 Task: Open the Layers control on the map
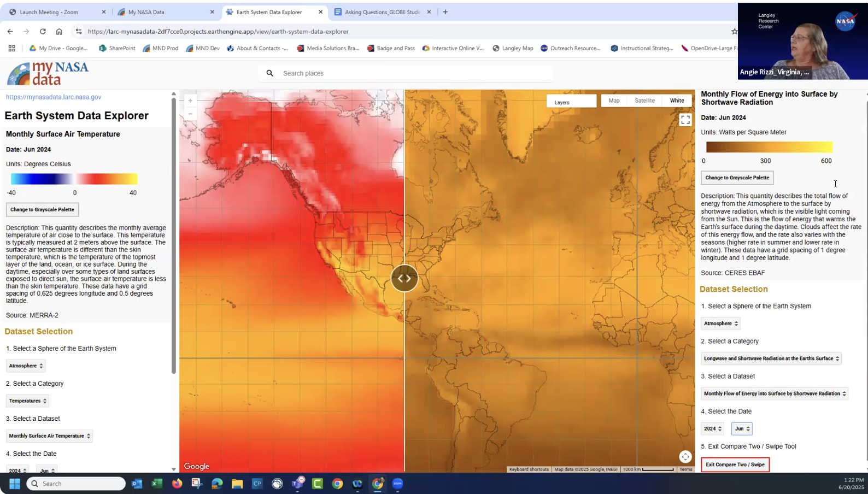pyautogui.click(x=571, y=102)
